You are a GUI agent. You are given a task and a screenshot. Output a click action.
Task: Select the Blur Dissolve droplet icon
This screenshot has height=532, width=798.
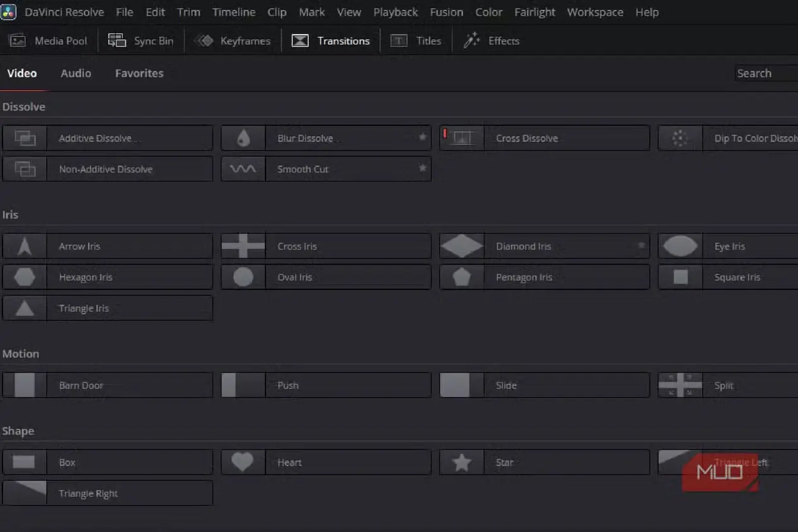click(243, 138)
